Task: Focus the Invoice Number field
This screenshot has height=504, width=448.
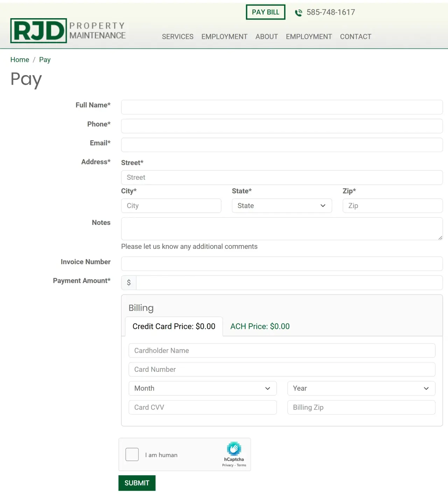Action: coord(282,264)
